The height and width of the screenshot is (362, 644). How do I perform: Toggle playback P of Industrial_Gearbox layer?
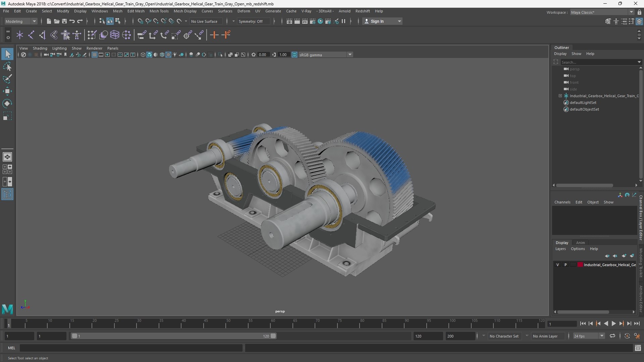click(566, 265)
